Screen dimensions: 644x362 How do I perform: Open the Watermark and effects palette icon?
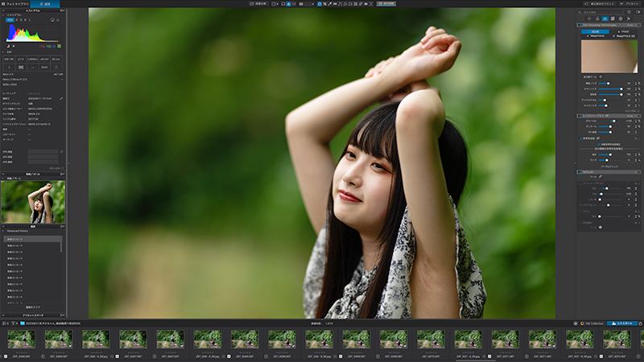point(629,19)
